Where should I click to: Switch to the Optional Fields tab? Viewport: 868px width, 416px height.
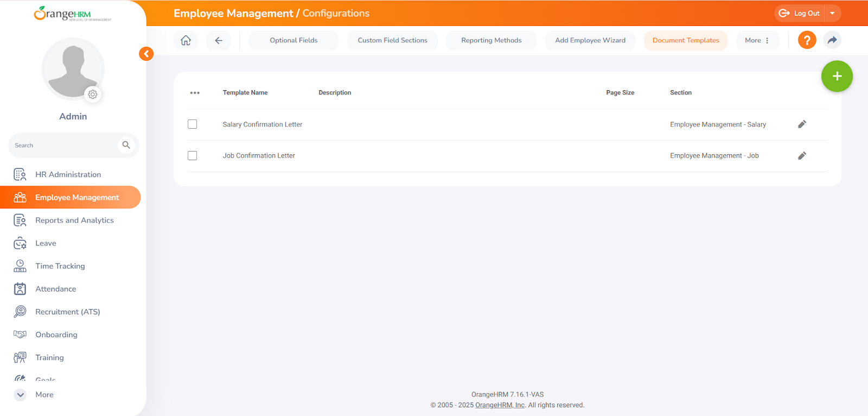point(293,40)
